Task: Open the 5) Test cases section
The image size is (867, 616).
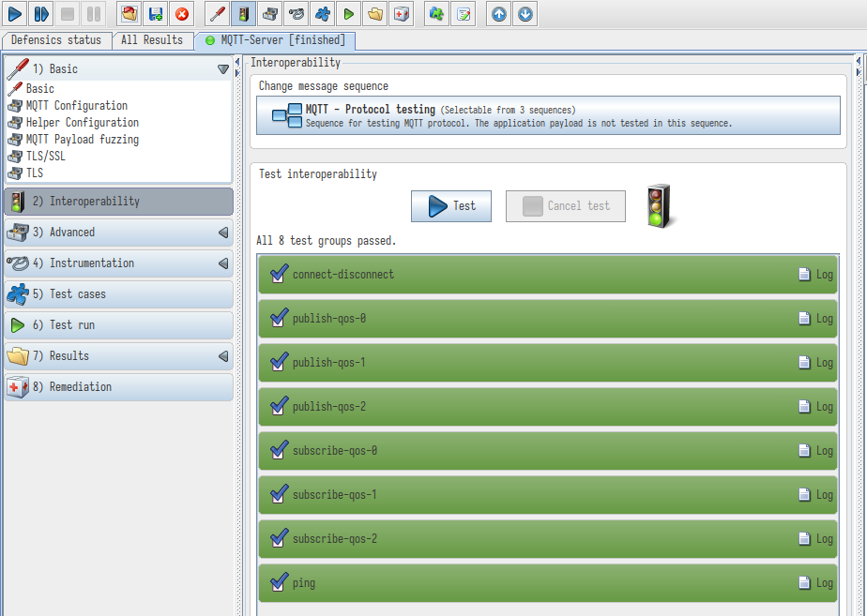Action: [118, 293]
